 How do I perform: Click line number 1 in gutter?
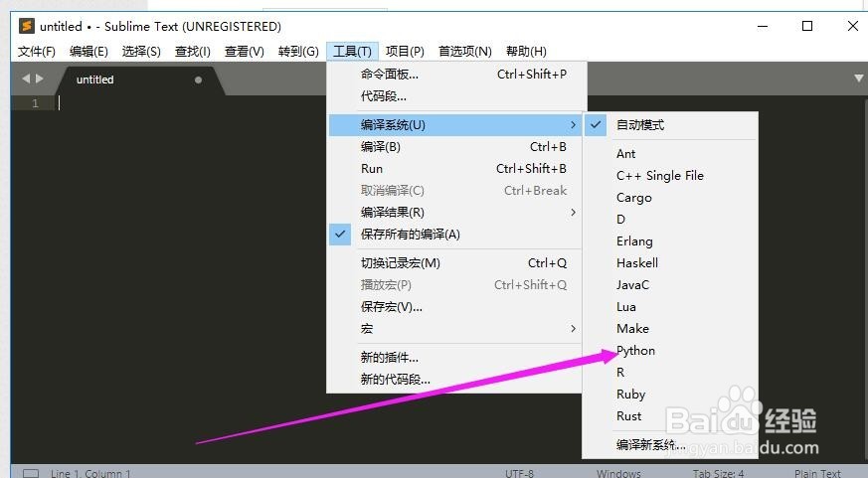click(x=35, y=103)
